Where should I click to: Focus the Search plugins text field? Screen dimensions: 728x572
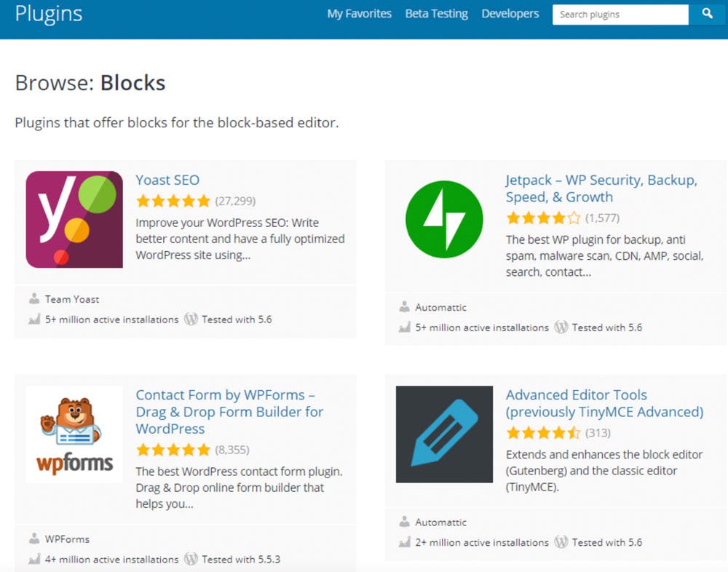(620, 15)
